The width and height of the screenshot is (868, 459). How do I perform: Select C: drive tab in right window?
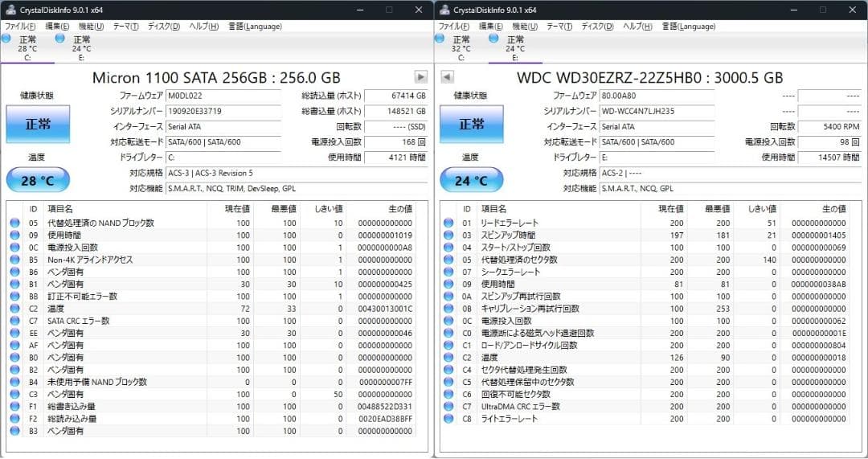pyautogui.click(x=461, y=48)
